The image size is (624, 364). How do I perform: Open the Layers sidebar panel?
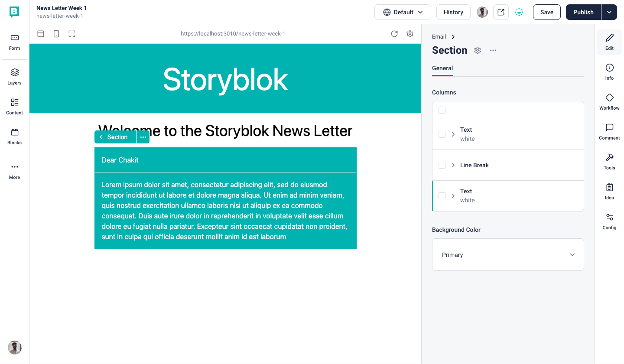(14, 77)
